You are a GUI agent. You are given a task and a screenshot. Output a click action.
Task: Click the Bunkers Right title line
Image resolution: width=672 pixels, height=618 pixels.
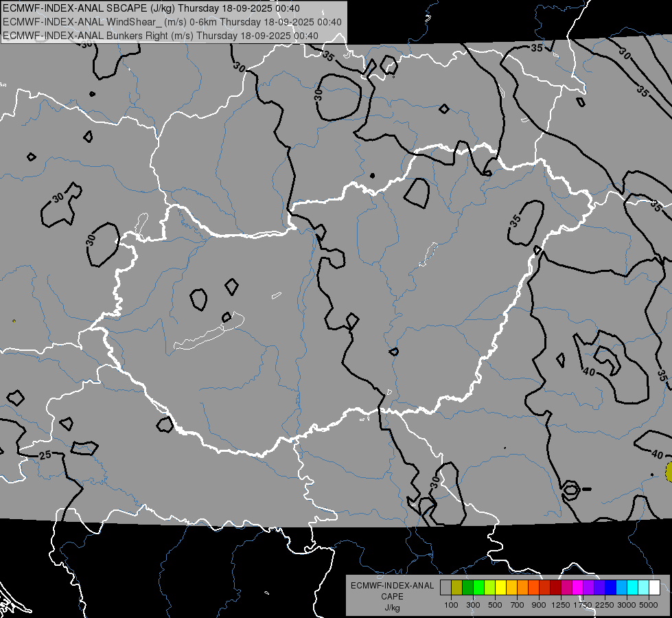(x=161, y=36)
